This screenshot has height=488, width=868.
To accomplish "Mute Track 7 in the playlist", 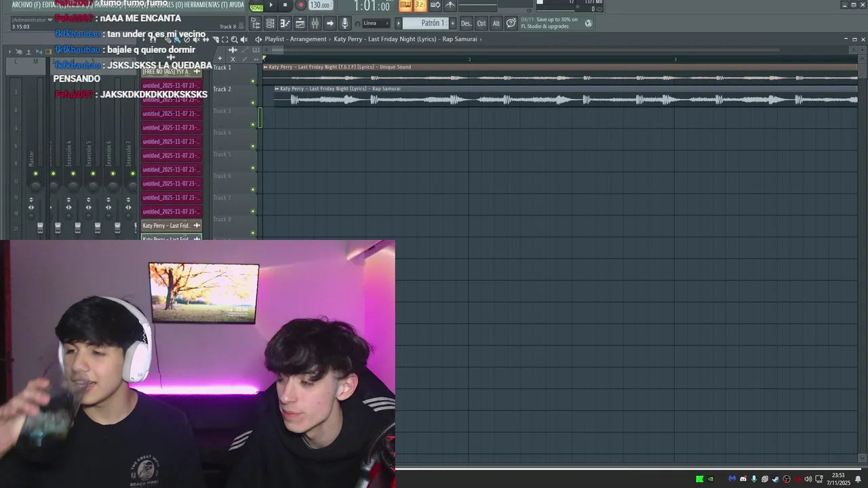I will point(253,211).
